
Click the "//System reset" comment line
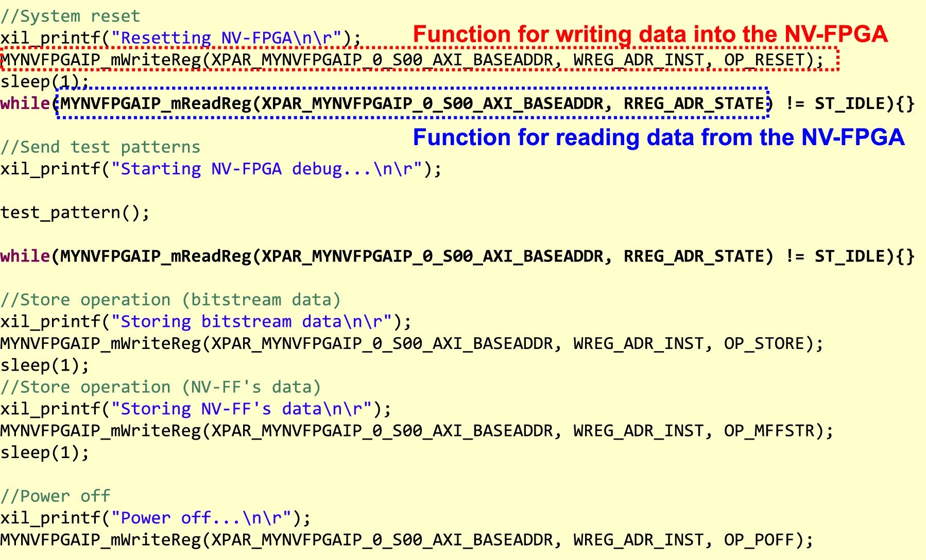(71, 16)
